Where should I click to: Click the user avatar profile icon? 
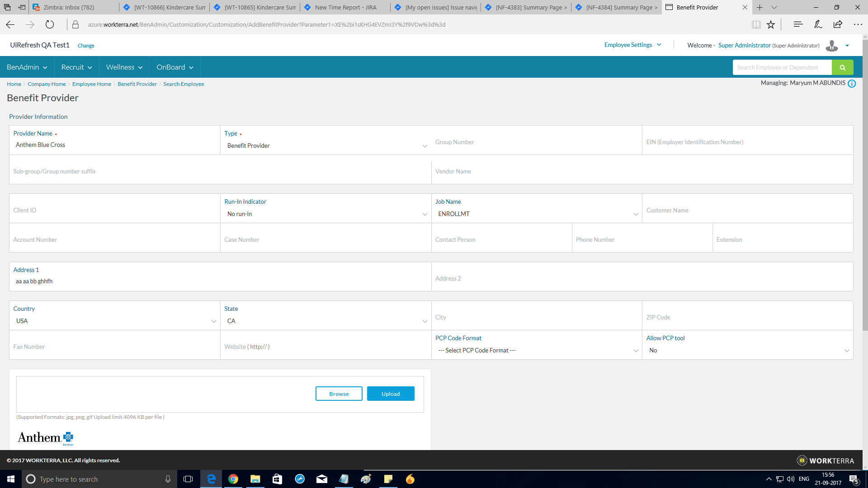click(831, 46)
